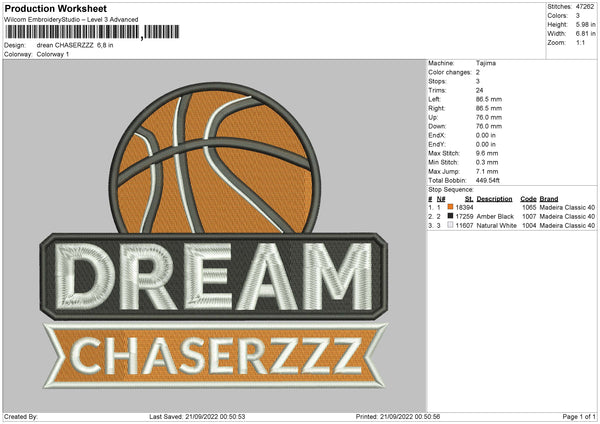Click the 'Right:' label
The height and width of the screenshot is (424, 600).
coord(437,108)
